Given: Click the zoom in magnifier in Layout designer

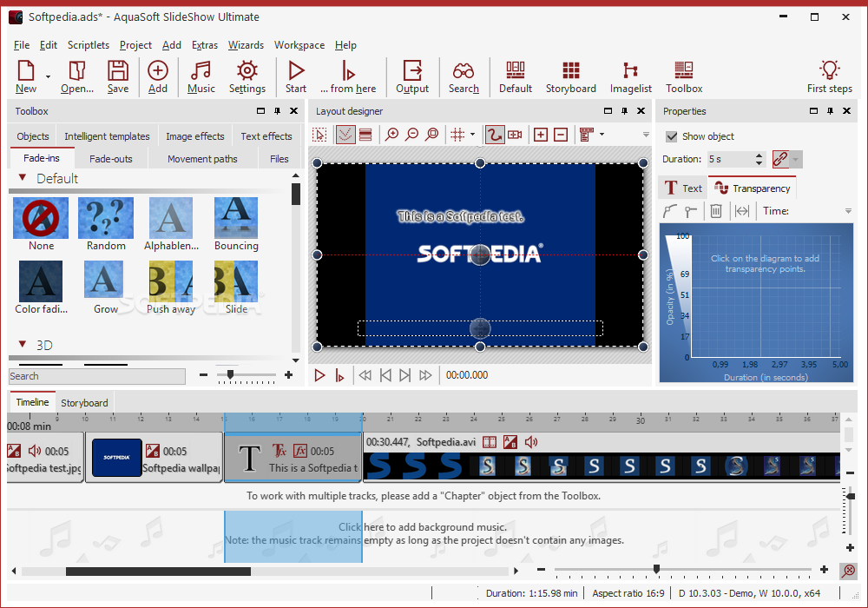Looking at the screenshot, I should click(392, 135).
